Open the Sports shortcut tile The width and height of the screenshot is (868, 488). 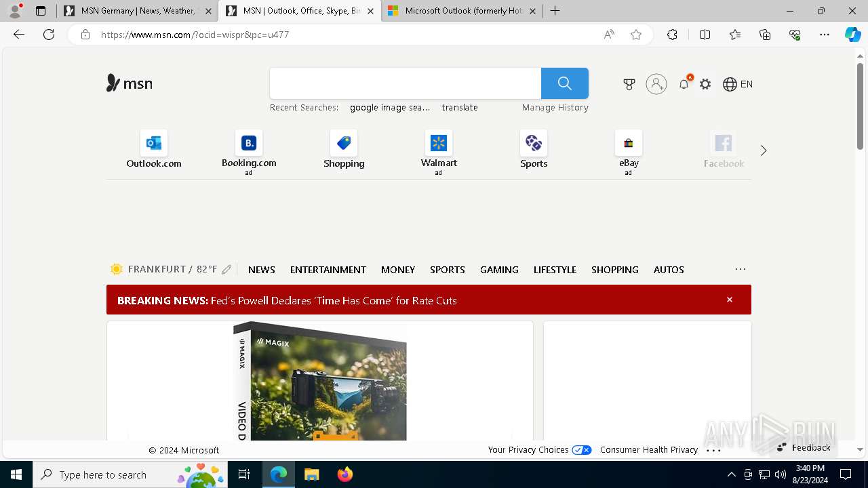[534, 150]
